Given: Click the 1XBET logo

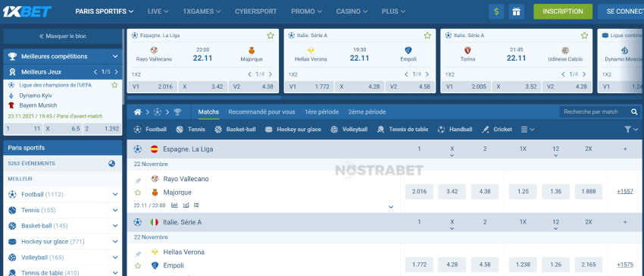Looking at the screenshot, I should coord(27,11).
